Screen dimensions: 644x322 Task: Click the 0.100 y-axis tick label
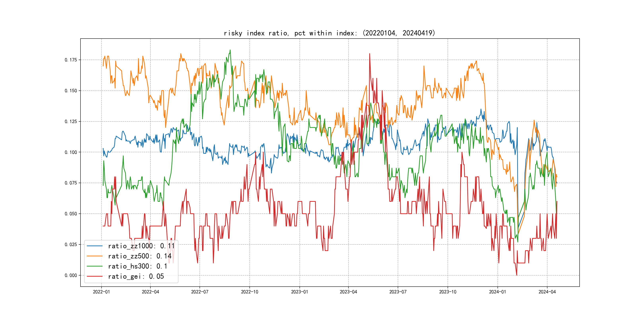[71, 152]
